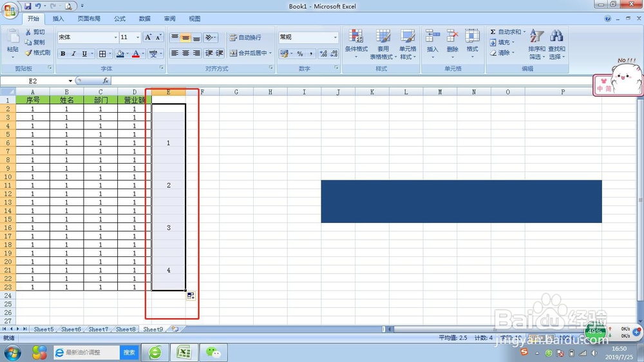The width and height of the screenshot is (644, 362).
Task: Click cell E6 containing 1
Action: (x=168, y=143)
